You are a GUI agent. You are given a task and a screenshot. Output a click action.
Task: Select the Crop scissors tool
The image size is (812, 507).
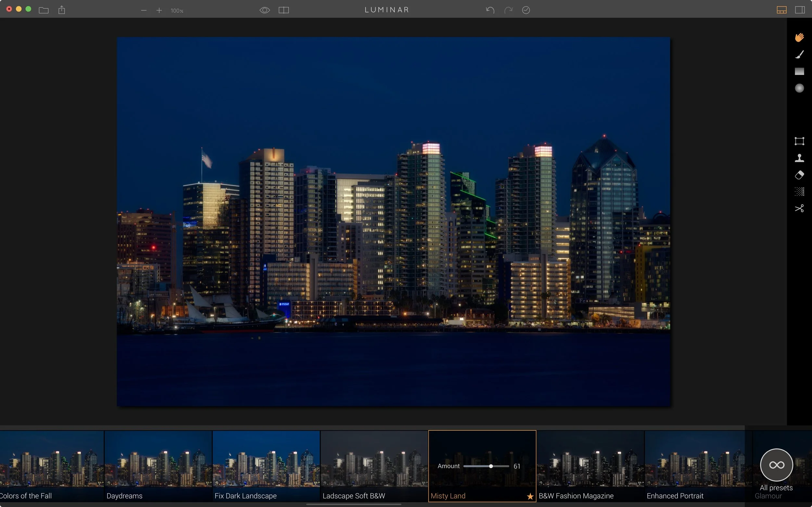(x=799, y=209)
